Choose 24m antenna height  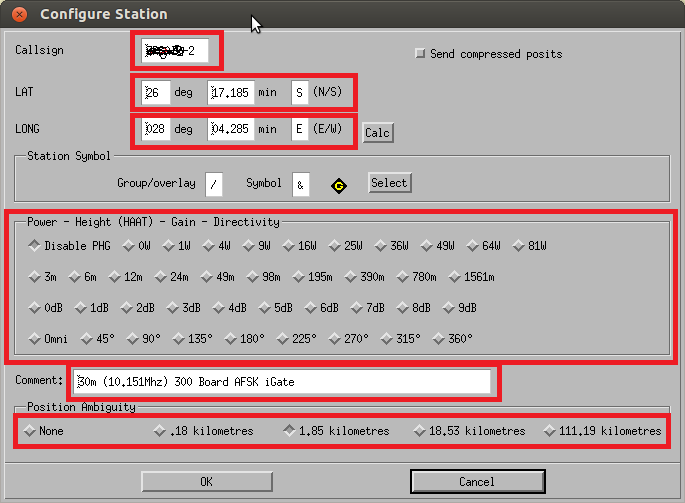(x=172, y=277)
